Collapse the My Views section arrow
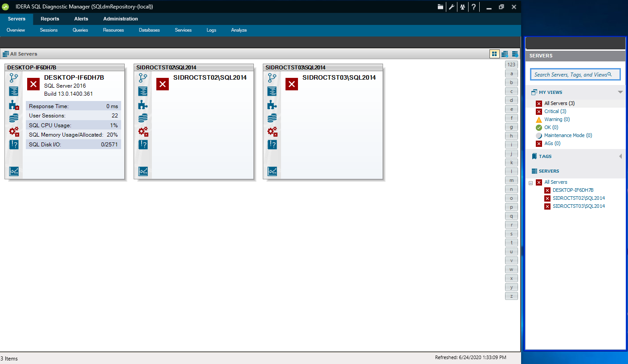The image size is (628, 364). [x=620, y=92]
